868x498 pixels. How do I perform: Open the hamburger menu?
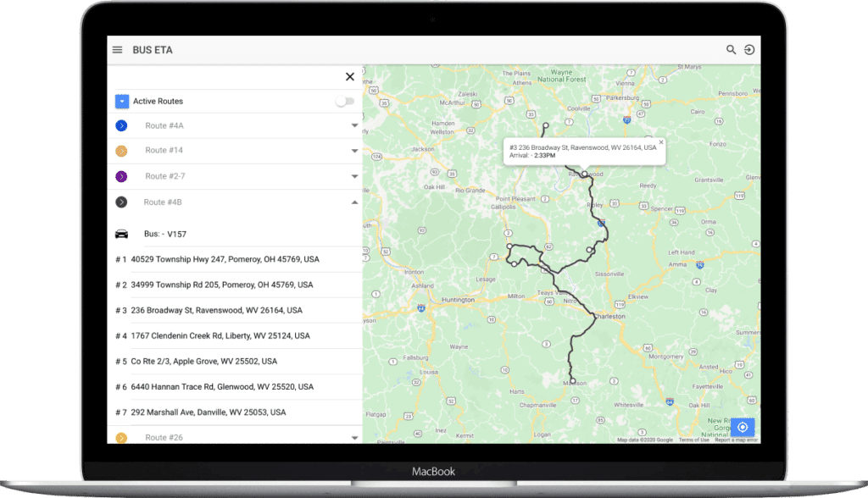click(x=117, y=50)
